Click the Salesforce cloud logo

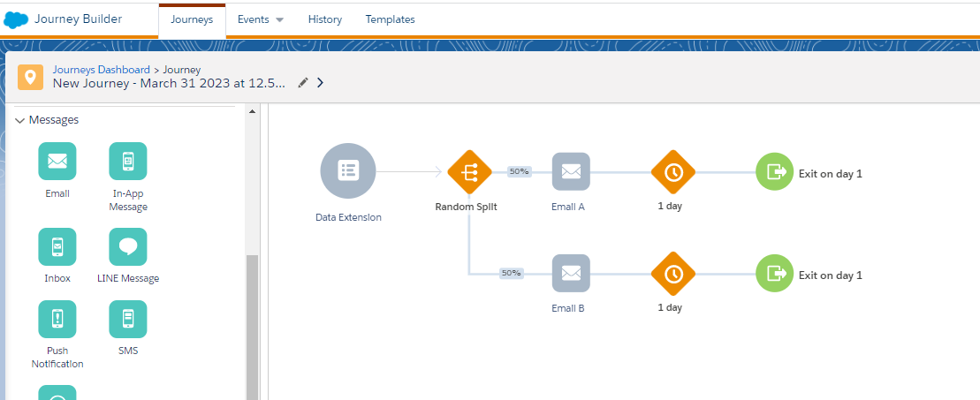click(16, 19)
